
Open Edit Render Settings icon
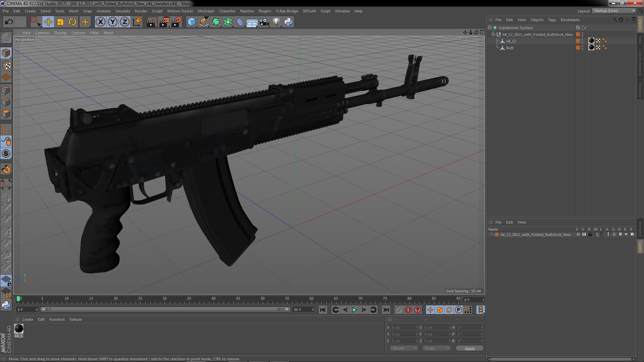pyautogui.click(x=176, y=22)
